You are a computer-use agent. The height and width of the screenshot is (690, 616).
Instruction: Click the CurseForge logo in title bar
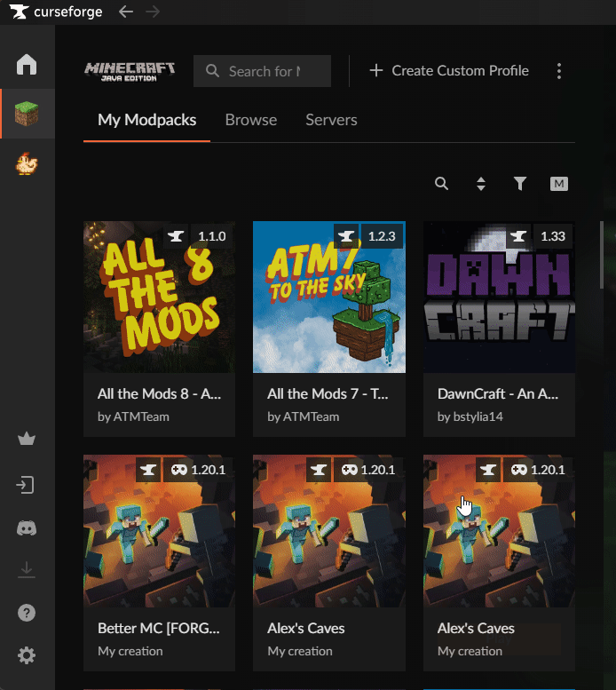pyautogui.click(x=56, y=12)
